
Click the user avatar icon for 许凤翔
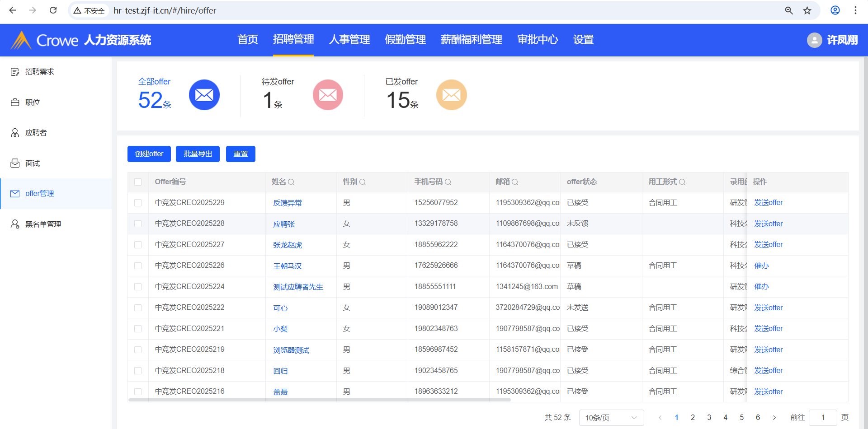click(814, 40)
